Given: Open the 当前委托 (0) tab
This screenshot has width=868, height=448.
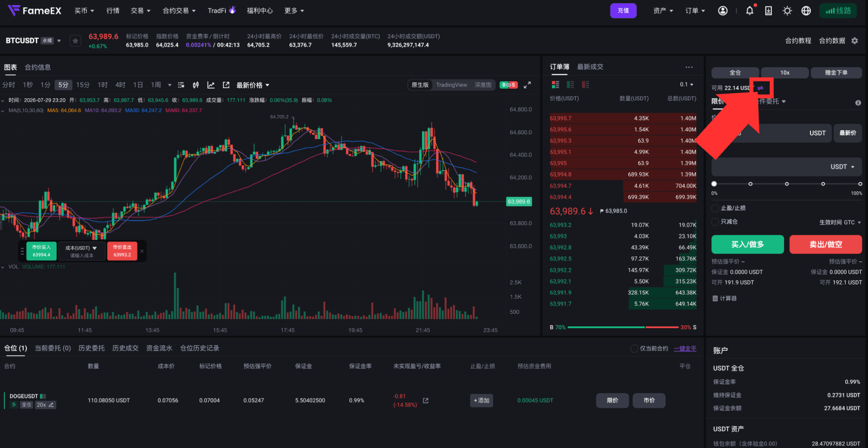Looking at the screenshot, I should (53, 348).
